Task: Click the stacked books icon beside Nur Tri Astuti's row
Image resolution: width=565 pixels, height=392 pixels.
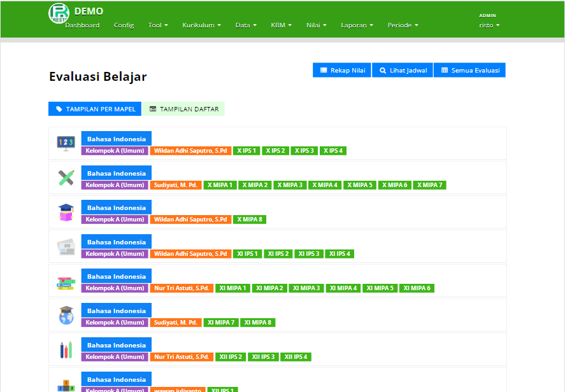Action: click(65, 281)
